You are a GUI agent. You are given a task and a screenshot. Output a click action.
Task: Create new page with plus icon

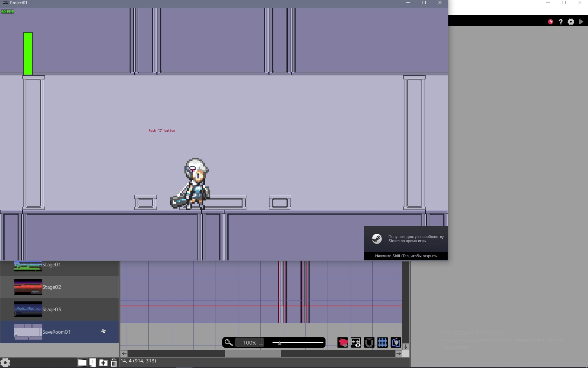(93, 363)
